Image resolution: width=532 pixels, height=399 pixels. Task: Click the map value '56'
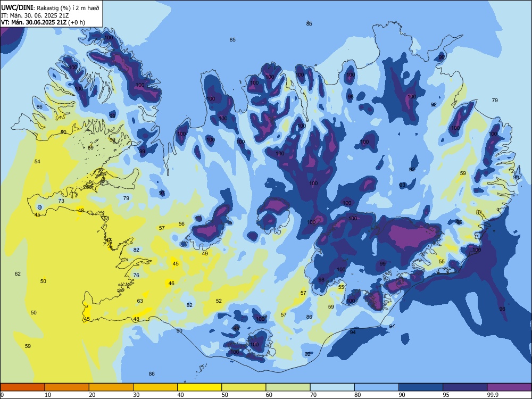point(181,224)
